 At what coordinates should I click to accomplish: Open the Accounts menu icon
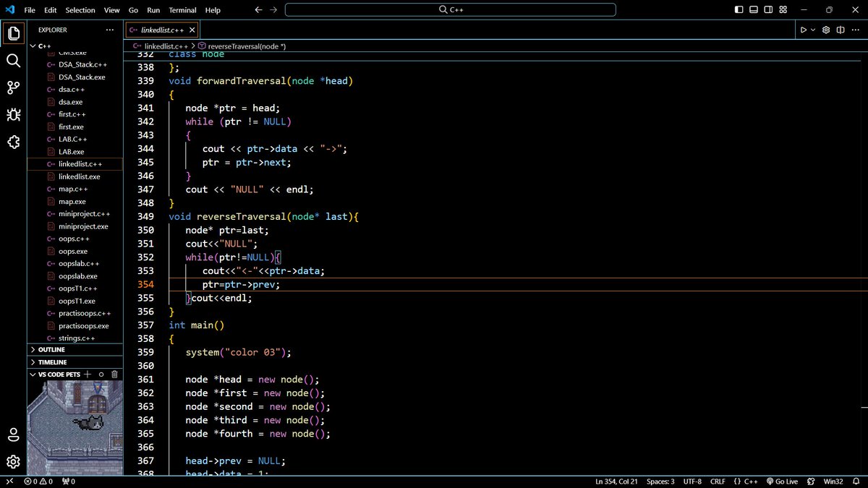pyautogui.click(x=13, y=435)
